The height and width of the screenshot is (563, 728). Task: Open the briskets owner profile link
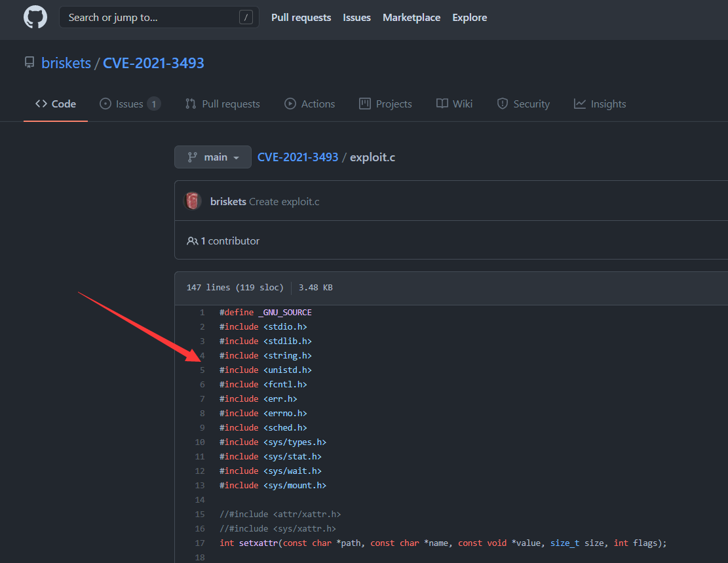66,63
